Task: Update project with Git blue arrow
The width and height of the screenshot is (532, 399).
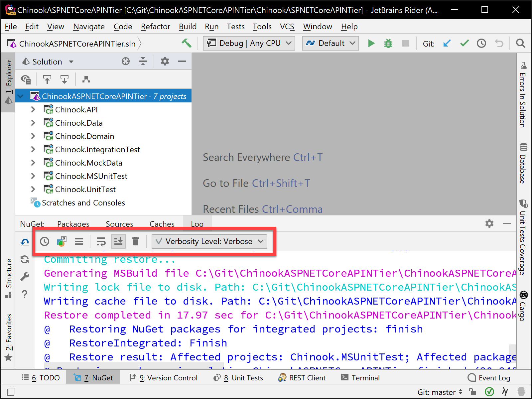Action: click(x=447, y=43)
